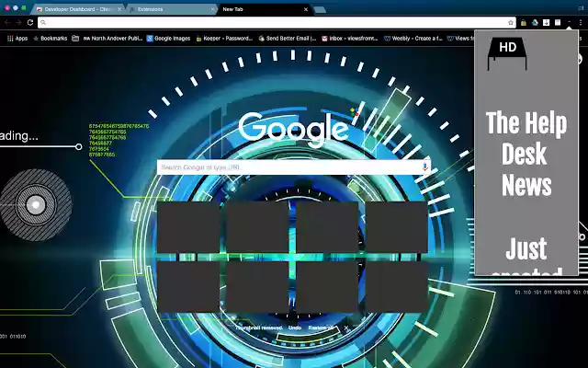
Task: Toggle the Help Desk News extension icon
Action: (x=570, y=22)
